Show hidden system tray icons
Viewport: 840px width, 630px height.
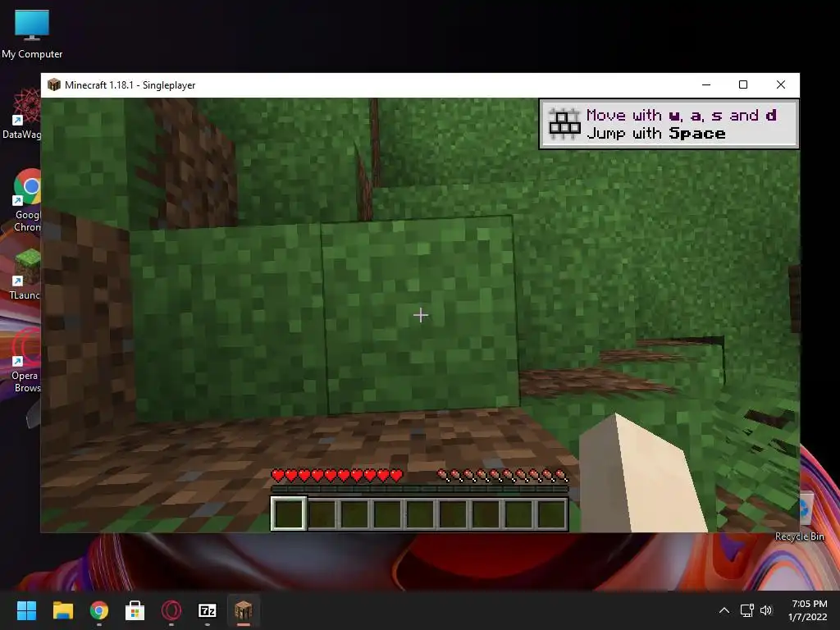pos(724,610)
